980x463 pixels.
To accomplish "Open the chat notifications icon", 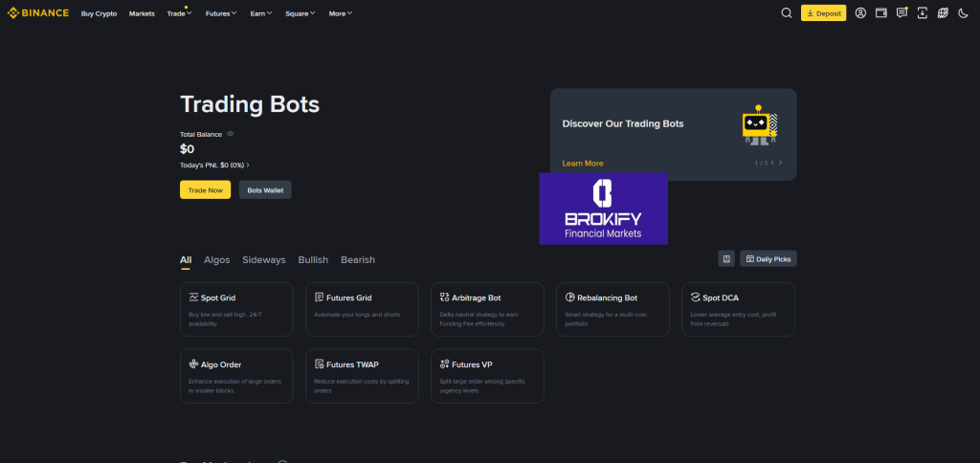I will coord(902,13).
